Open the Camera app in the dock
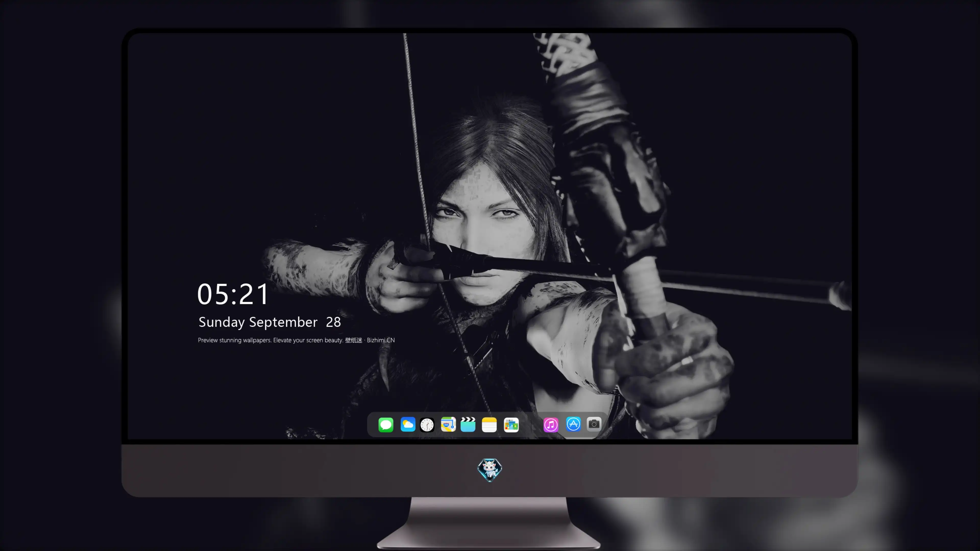Image resolution: width=980 pixels, height=551 pixels. (x=594, y=424)
